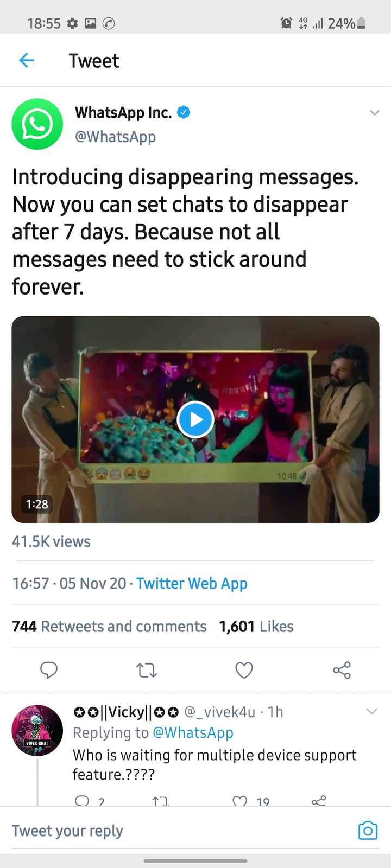Expand options chevron on Vicky's reply
The height and width of the screenshot is (868, 391).
click(371, 711)
